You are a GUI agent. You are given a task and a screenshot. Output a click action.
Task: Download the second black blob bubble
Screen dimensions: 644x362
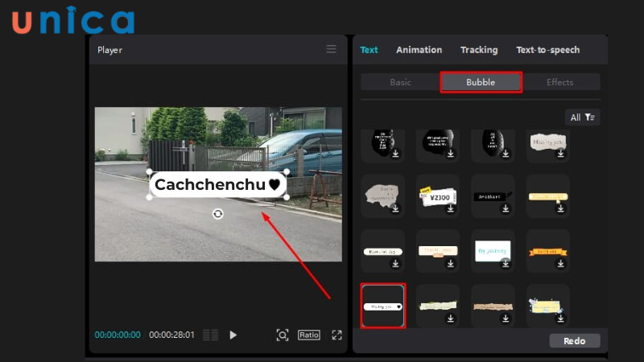click(x=451, y=154)
